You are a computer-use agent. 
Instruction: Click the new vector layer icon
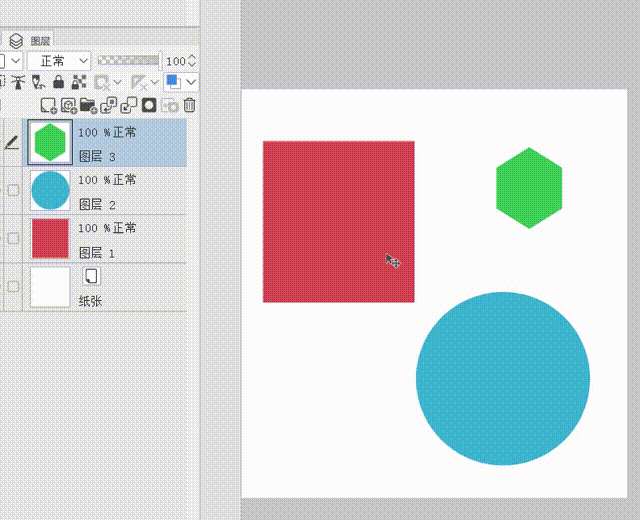68,105
